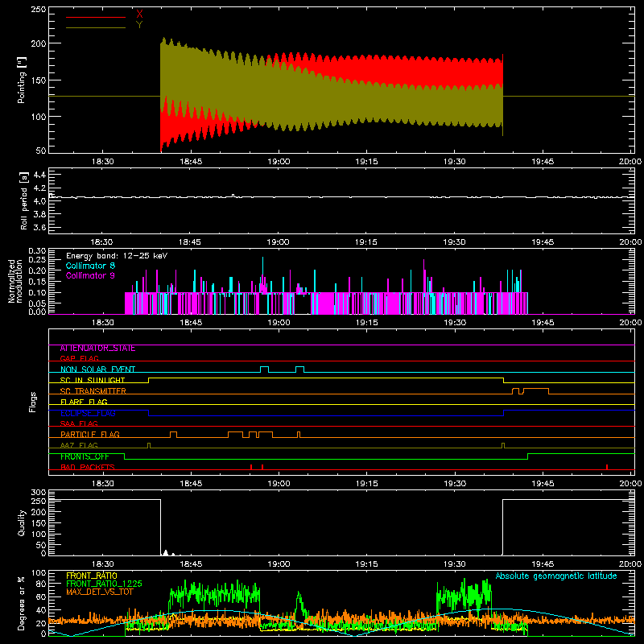Click the olive 'A47_FLAG' label
Image resolution: width=644 pixels, height=644 pixels.
pyautogui.click(x=79, y=445)
